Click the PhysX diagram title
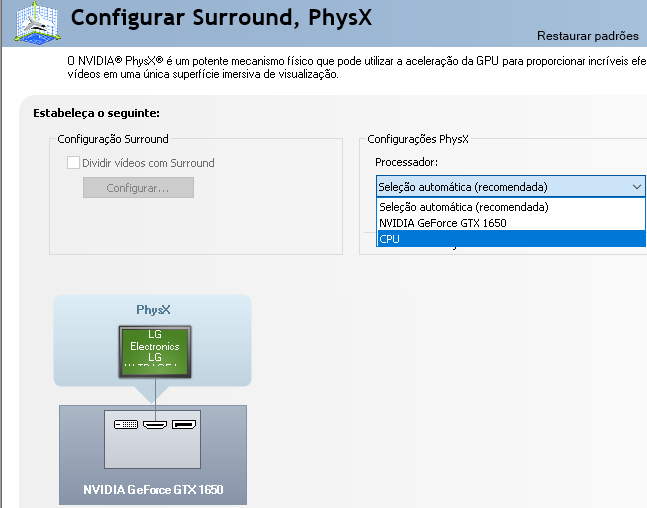 153,310
